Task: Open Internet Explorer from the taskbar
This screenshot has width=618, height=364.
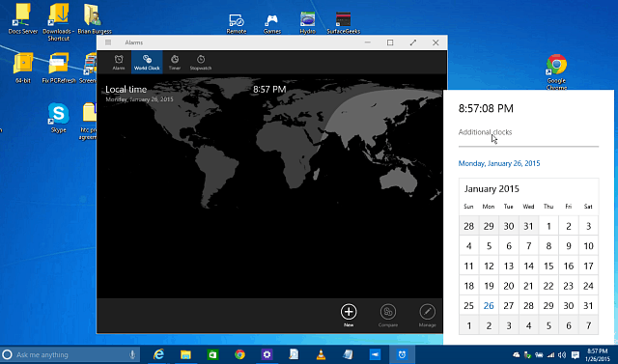Action: pos(158,355)
